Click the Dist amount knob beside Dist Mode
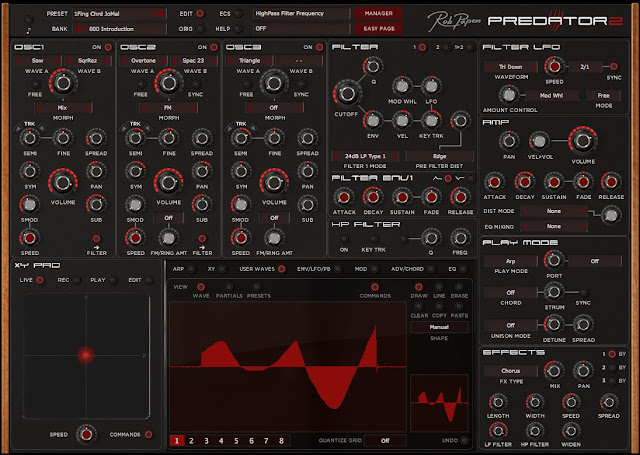 (x=611, y=215)
